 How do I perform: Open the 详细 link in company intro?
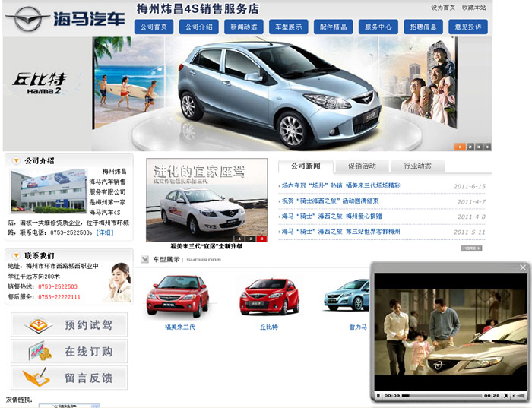(104, 232)
